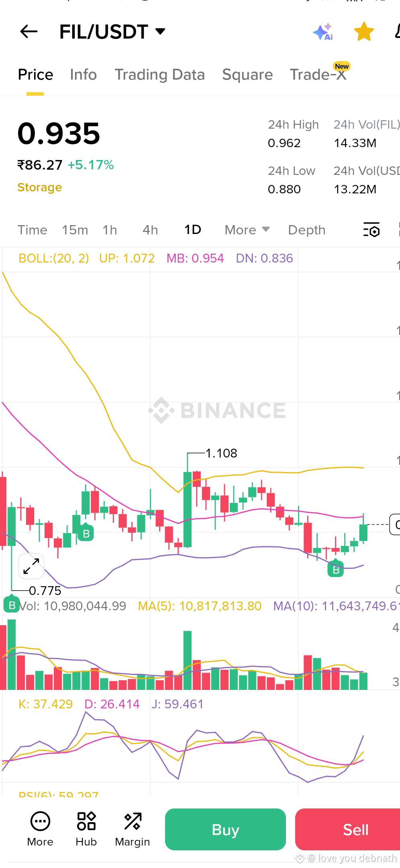Tap the green Buy button

pos(225,829)
